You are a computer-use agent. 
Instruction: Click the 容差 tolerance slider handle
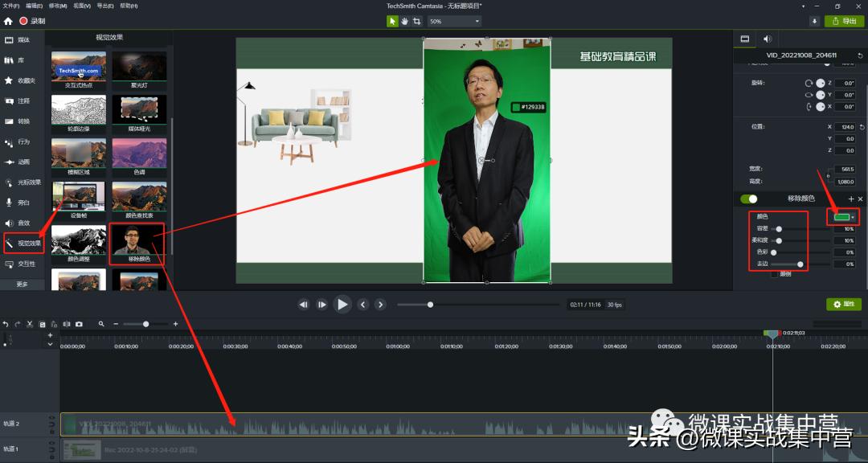(777, 227)
